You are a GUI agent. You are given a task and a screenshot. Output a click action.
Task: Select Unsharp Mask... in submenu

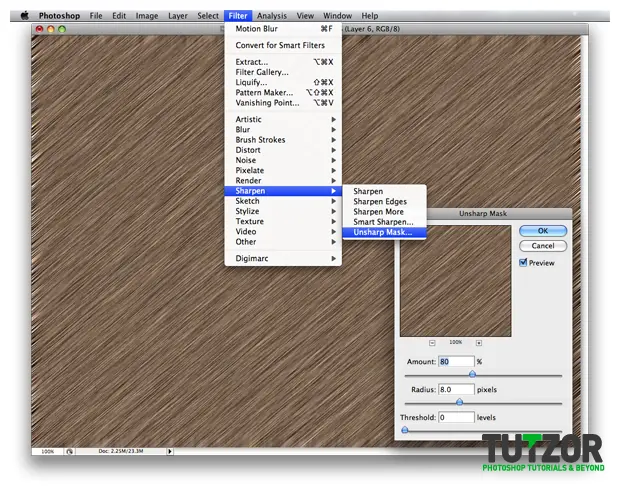pyautogui.click(x=384, y=232)
